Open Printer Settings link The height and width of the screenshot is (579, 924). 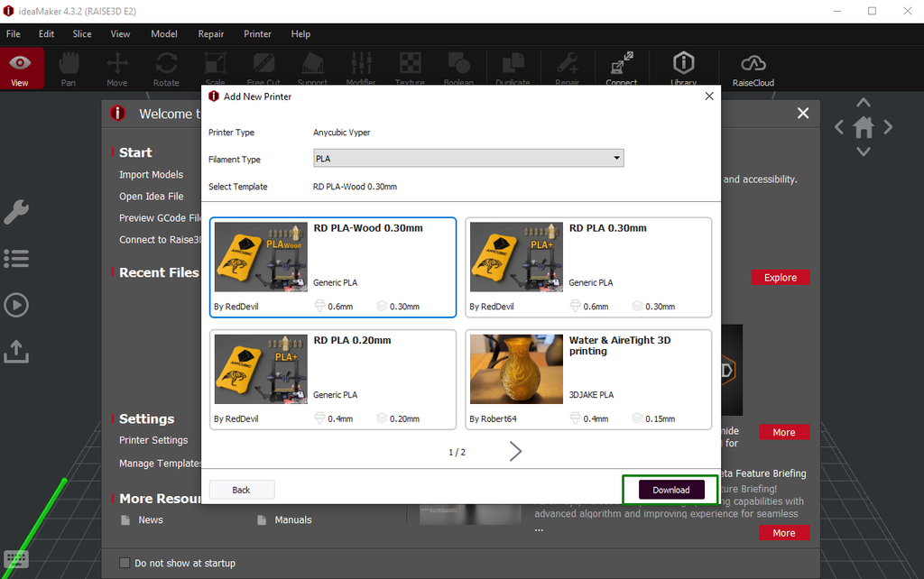tap(153, 440)
